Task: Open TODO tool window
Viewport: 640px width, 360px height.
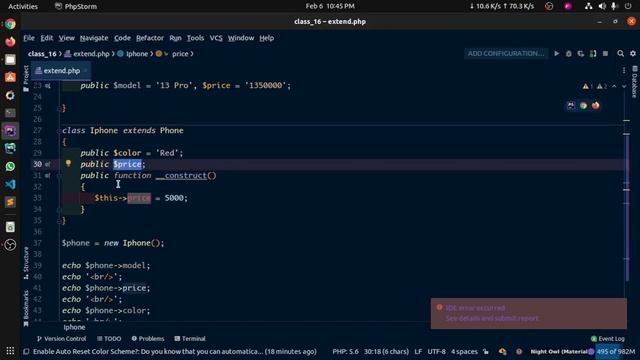Action: pyautogui.click(x=109, y=339)
